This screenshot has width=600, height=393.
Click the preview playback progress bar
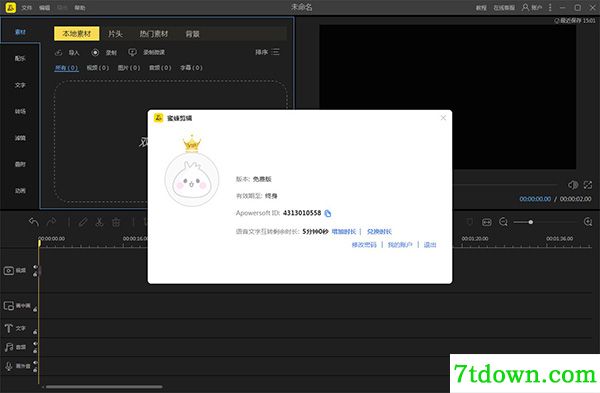coord(505,185)
